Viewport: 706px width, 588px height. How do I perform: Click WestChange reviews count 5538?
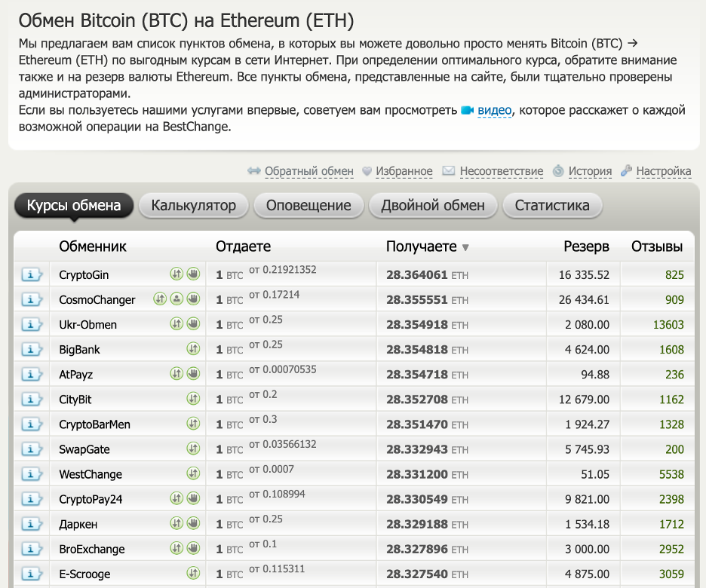click(x=671, y=475)
